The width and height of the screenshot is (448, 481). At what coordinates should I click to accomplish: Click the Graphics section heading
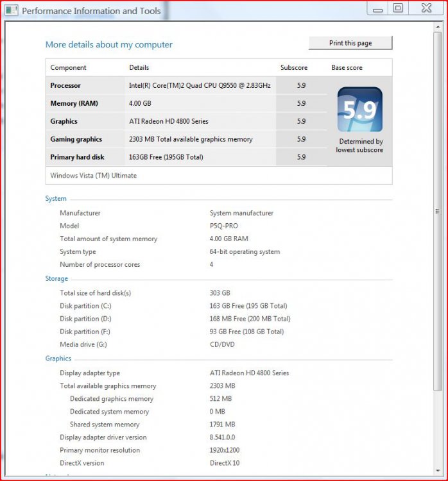(x=58, y=359)
